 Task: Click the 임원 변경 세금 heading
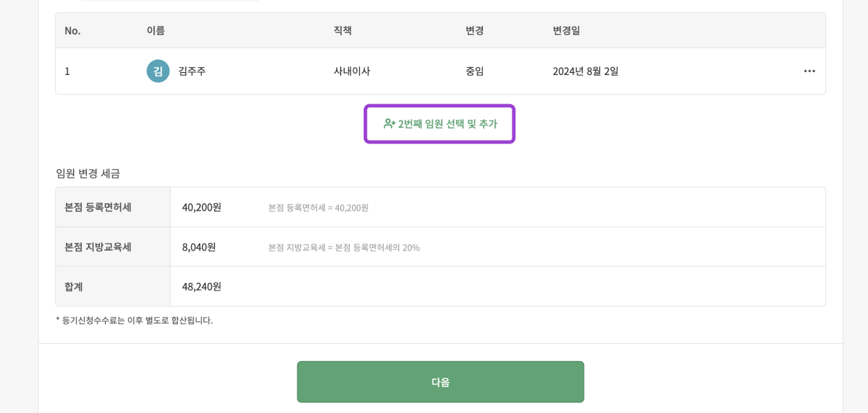[88, 174]
